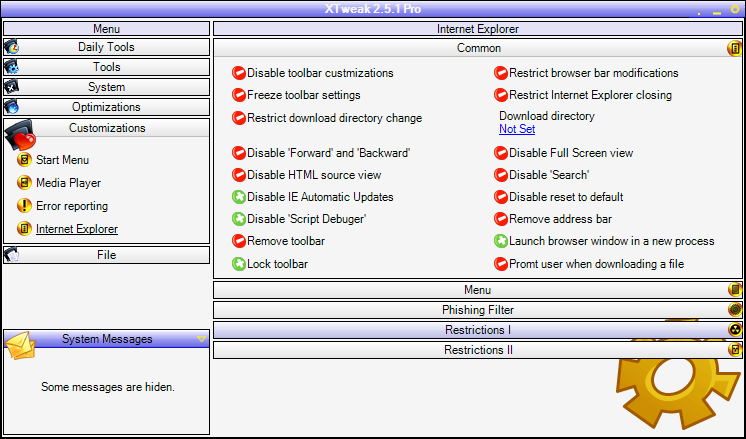The width and height of the screenshot is (746, 439).
Task: Turn off Launch browser window in new process
Action: tap(501, 241)
